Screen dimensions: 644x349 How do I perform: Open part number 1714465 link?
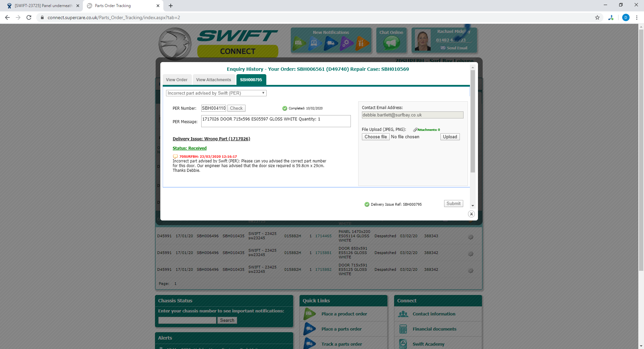(x=323, y=236)
